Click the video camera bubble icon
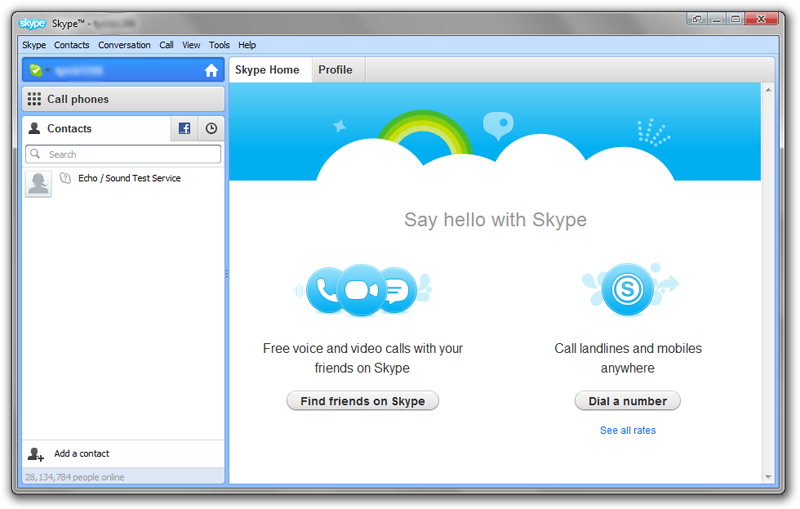 (361, 290)
